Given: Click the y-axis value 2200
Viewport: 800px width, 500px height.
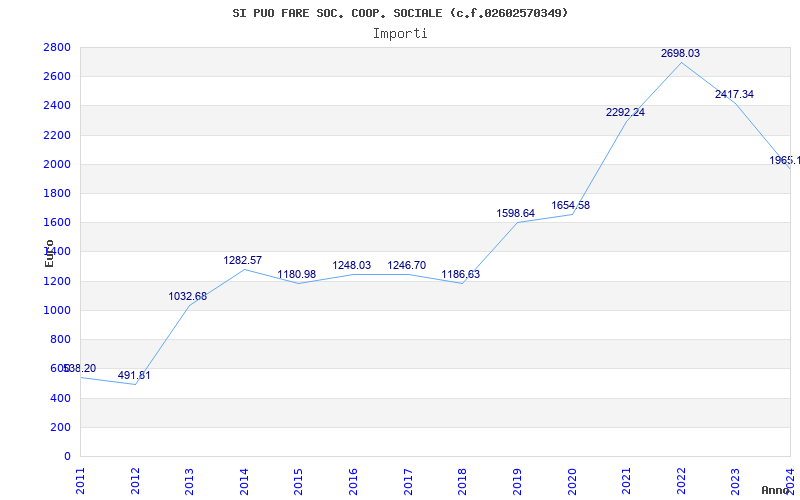Looking at the screenshot, I should tap(57, 135).
